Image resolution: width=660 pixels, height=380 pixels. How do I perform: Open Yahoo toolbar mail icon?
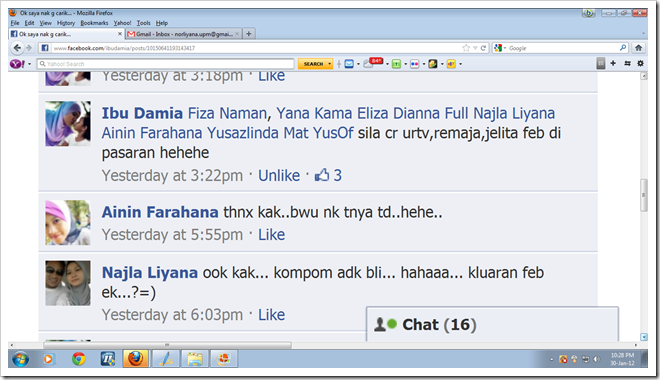point(349,64)
